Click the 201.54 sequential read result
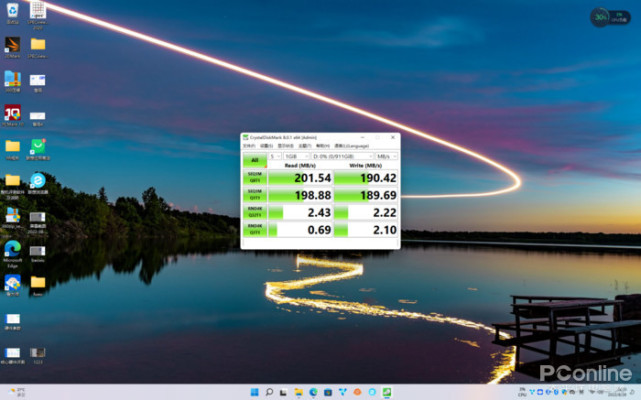641x400 pixels. [300, 176]
